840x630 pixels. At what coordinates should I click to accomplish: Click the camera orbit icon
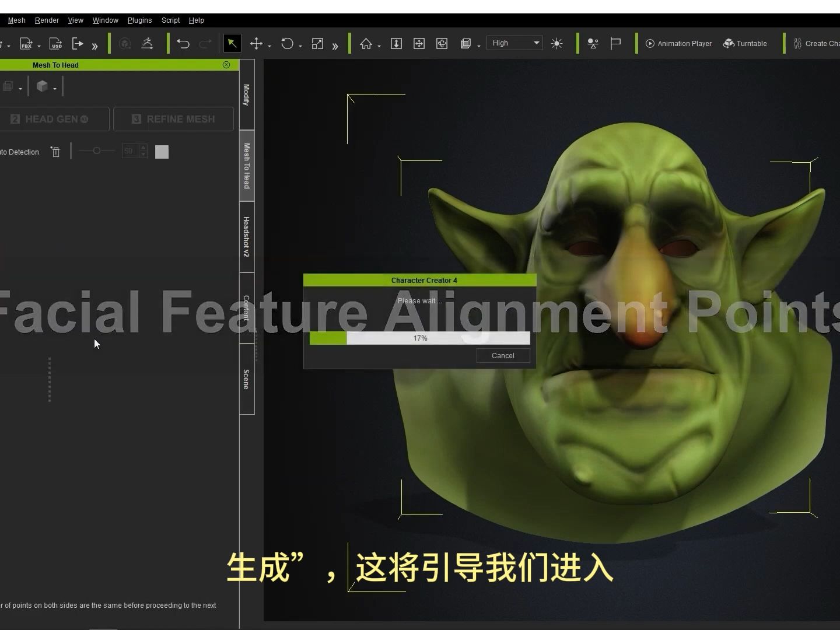(x=442, y=44)
